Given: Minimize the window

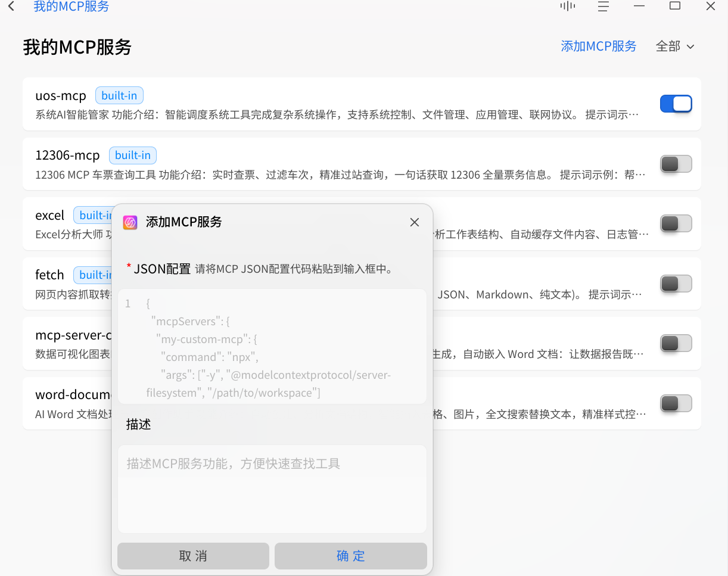Looking at the screenshot, I should pyautogui.click(x=639, y=6).
